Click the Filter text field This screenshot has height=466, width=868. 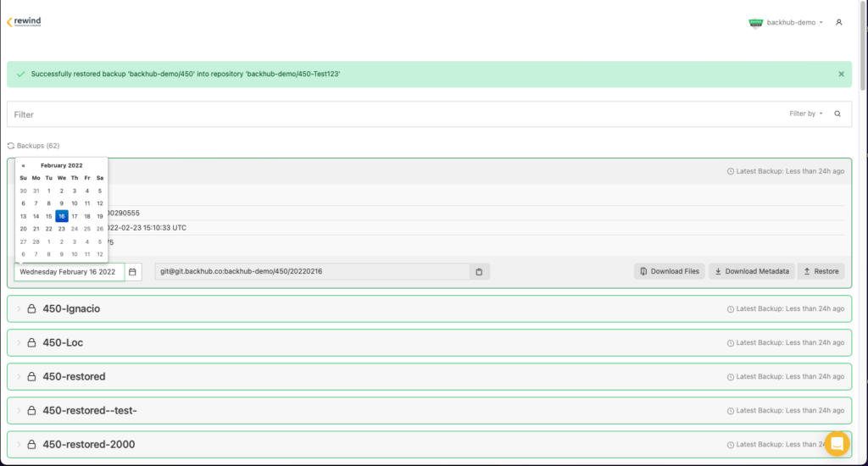pyautogui.click(x=396, y=114)
